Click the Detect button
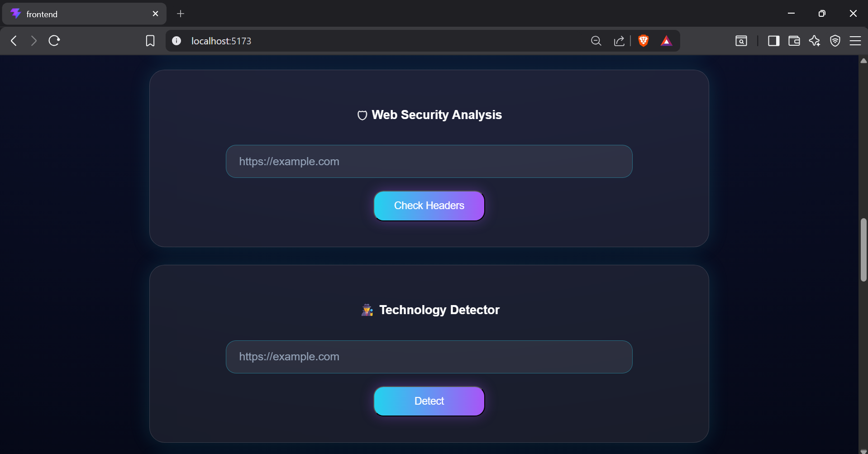868x454 pixels. [429, 401]
